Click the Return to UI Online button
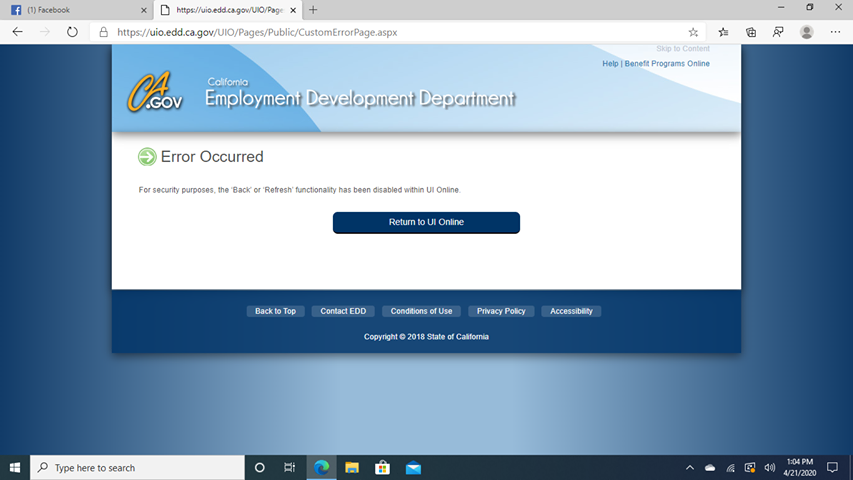 (x=426, y=223)
